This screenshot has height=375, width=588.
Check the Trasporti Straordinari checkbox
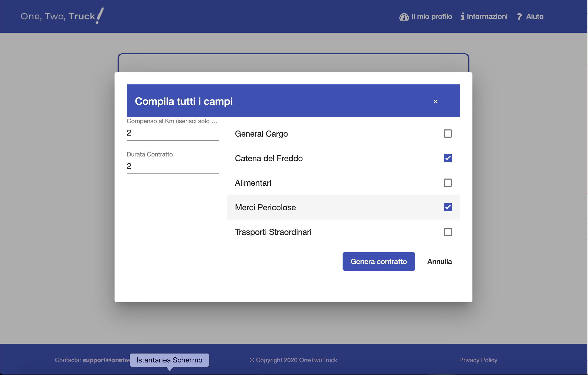coord(448,232)
